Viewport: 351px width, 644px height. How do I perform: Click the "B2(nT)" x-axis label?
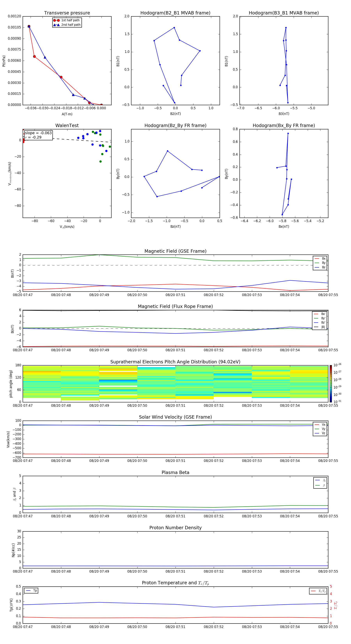(175, 114)
